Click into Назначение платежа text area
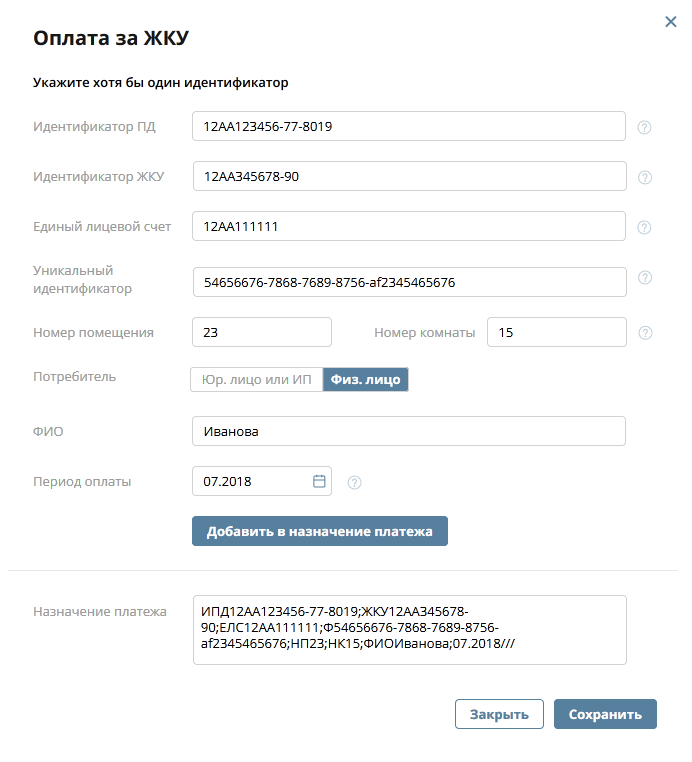The image size is (692, 762). (410, 630)
